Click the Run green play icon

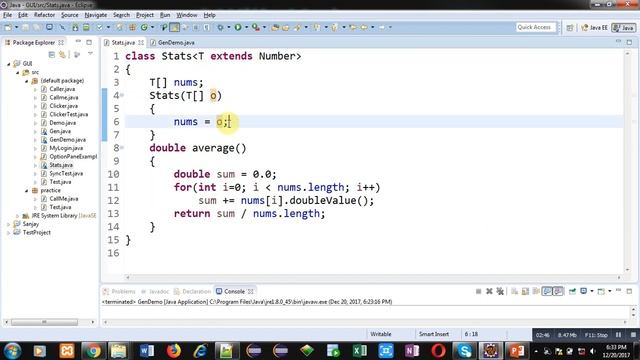238,27
